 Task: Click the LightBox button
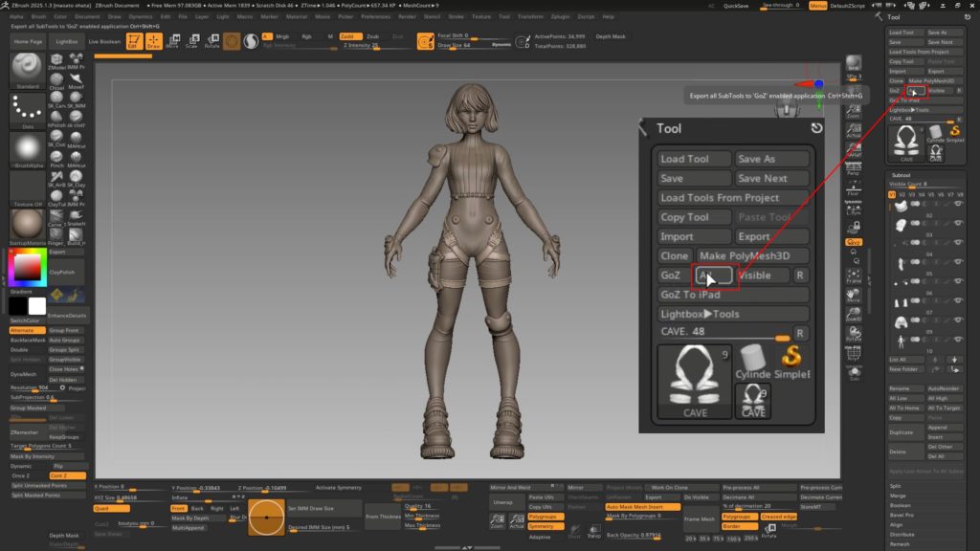(x=67, y=42)
